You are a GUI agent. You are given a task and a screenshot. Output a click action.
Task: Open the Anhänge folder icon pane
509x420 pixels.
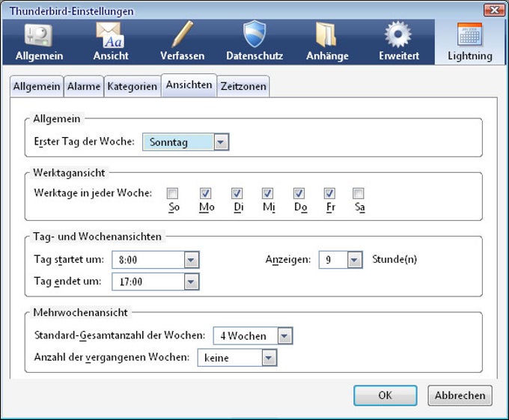[x=327, y=42]
